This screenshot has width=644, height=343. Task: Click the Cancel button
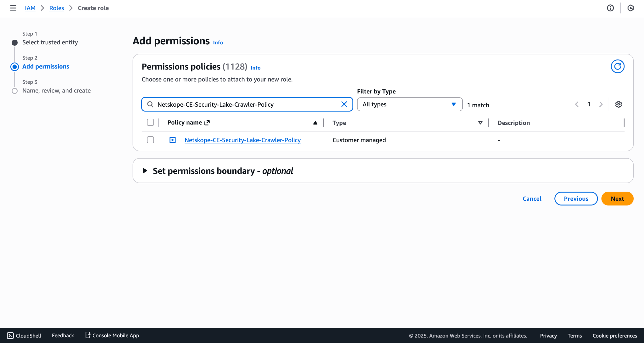coord(532,199)
